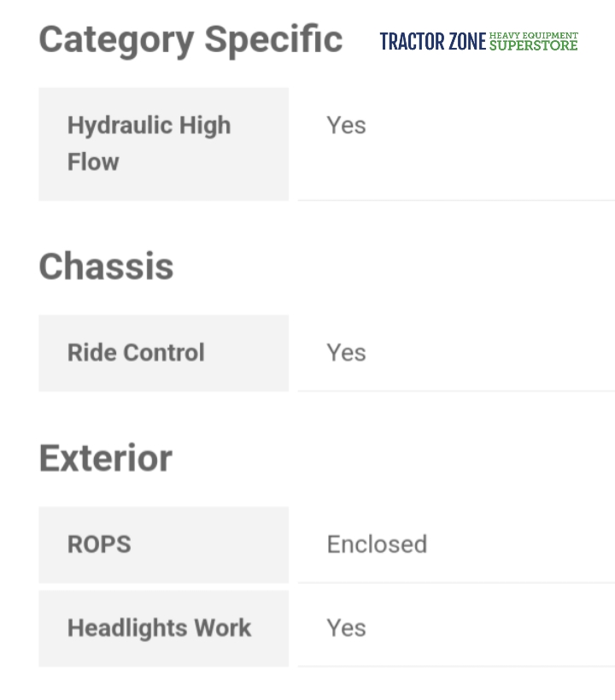Viewport: 615px width, 700px height.
Task: Click the word High in the hydraulic label
Action: point(204,125)
